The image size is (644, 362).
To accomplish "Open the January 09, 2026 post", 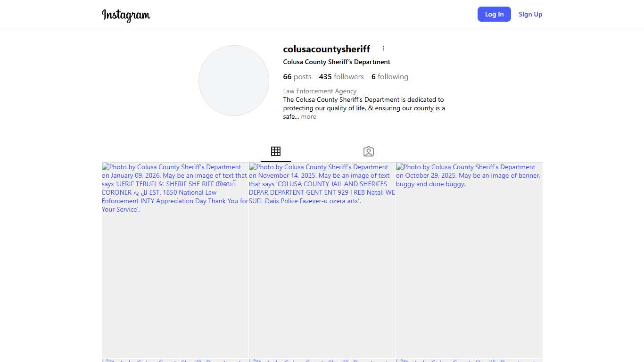I will 175,260.
